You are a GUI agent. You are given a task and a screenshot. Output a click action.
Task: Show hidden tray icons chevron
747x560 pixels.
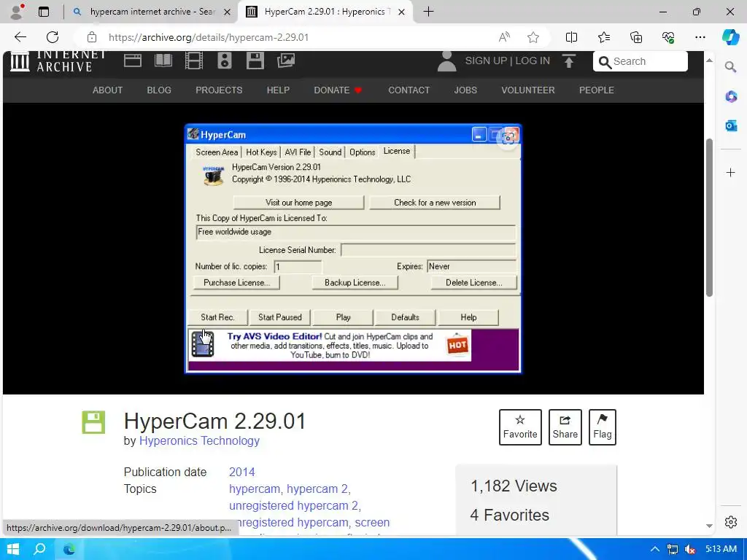(655, 550)
